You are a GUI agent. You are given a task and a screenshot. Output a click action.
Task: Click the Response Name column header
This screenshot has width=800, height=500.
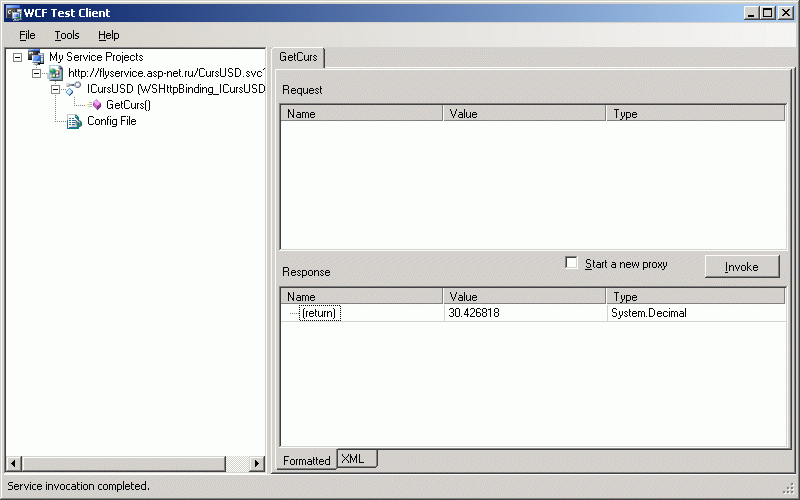tap(361, 296)
